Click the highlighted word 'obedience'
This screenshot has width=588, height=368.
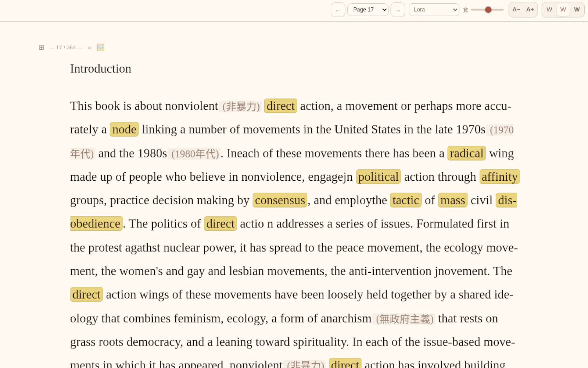(96, 224)
